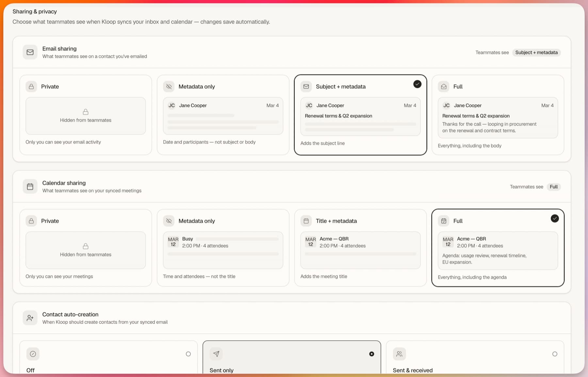This screenshot has height=377, width=588.
Task: Click the Off option label
Action: tap(30, 370)
